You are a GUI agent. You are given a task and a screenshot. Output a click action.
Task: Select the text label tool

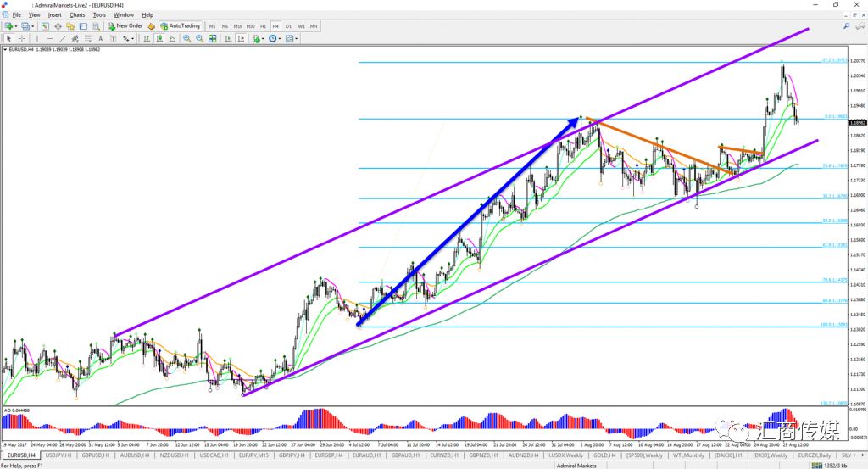coord(101,38)
